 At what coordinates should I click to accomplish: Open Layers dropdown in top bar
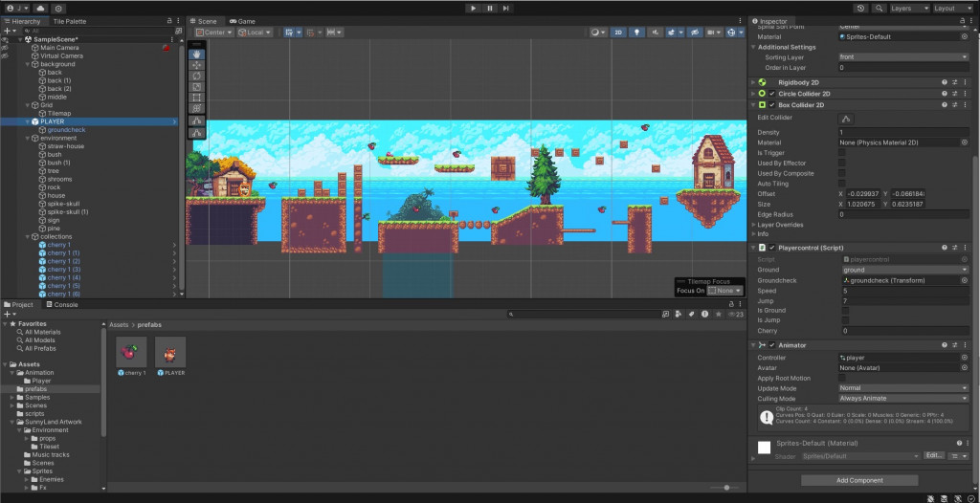[x=909, y=8]
